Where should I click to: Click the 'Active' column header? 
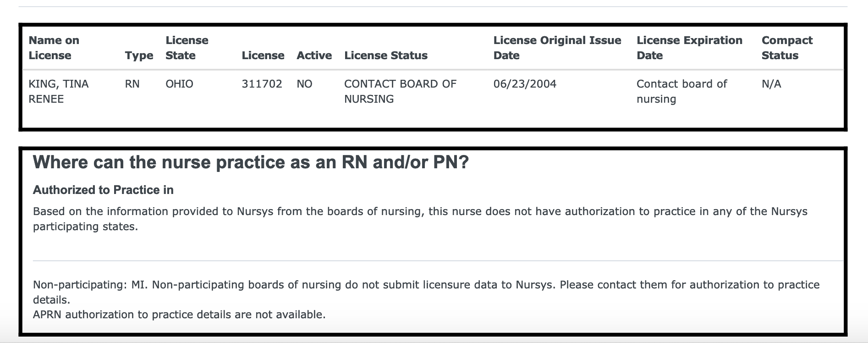(x=314, y=55)
